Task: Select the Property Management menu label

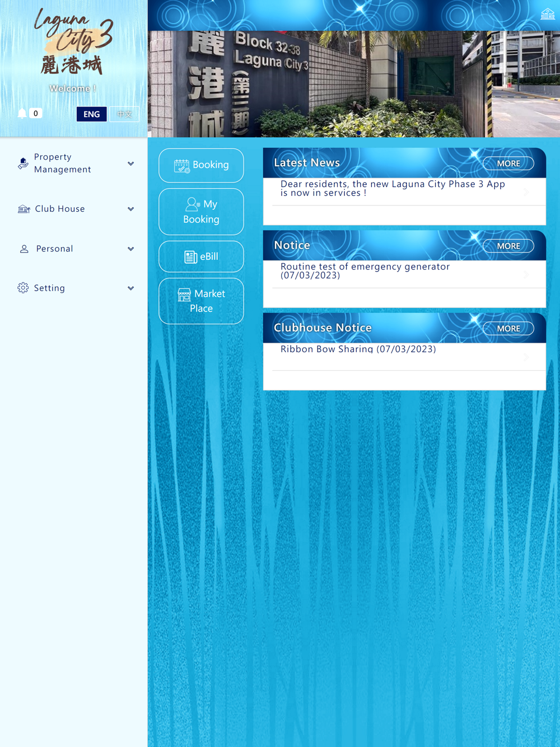Action: pyautogui.click(x=62, y=163)
